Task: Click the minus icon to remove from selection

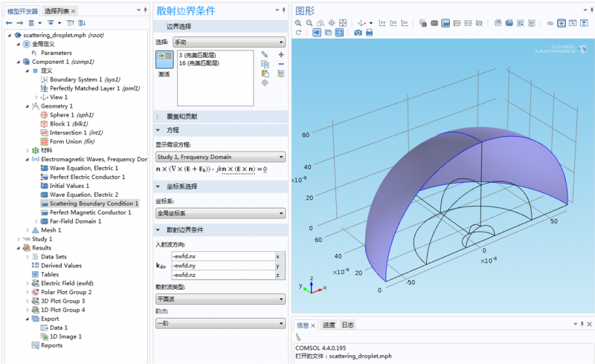Action: point(281,64)
